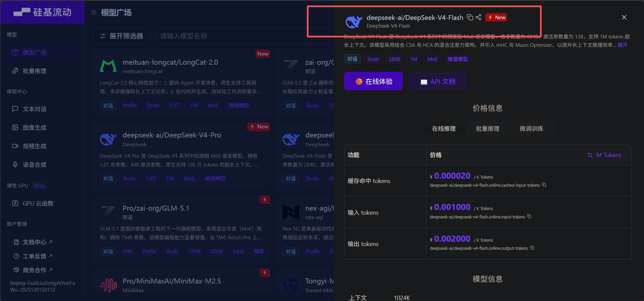Open 文本对话 in the sidebar

(42, 109)
